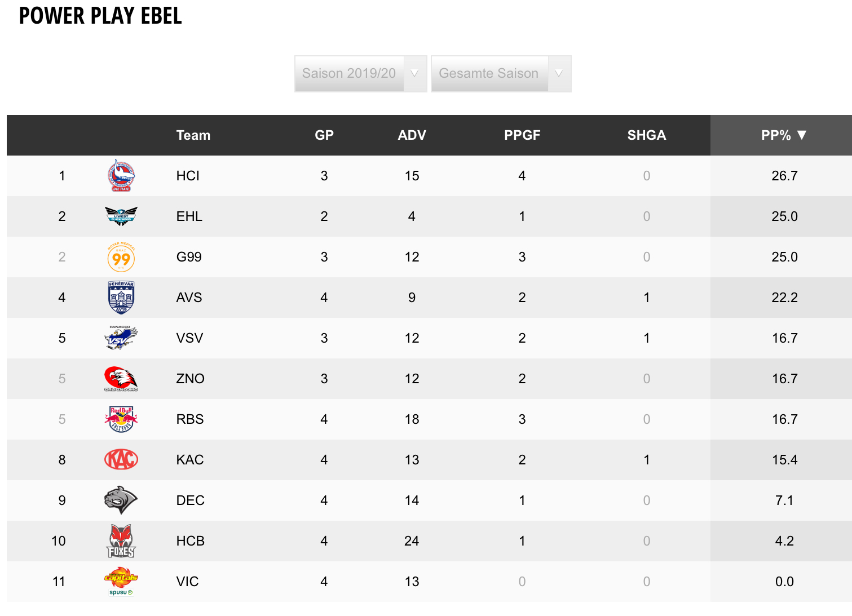
Task: Click the EHL Black Wings logo
Action: 121,216
